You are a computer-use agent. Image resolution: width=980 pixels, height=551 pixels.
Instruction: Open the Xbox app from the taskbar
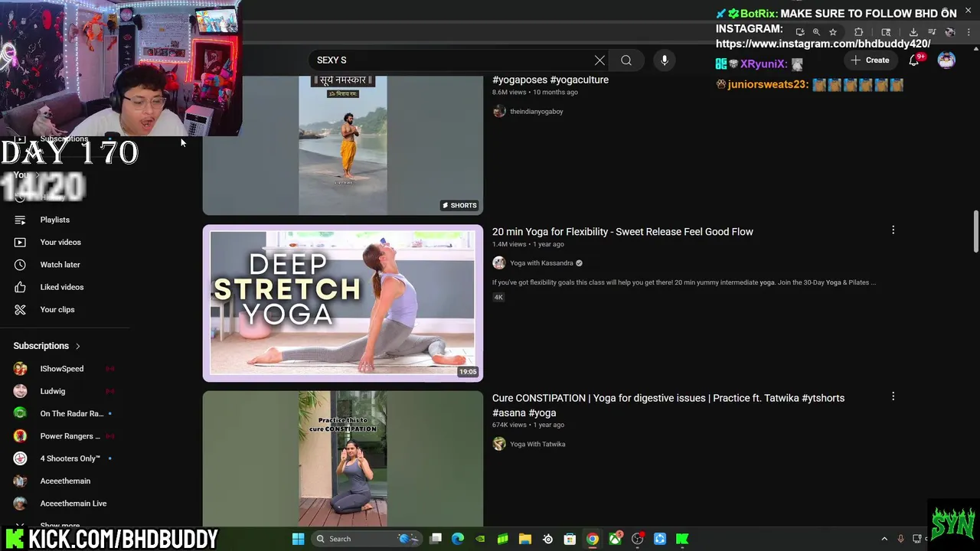[x=615, y=539]
